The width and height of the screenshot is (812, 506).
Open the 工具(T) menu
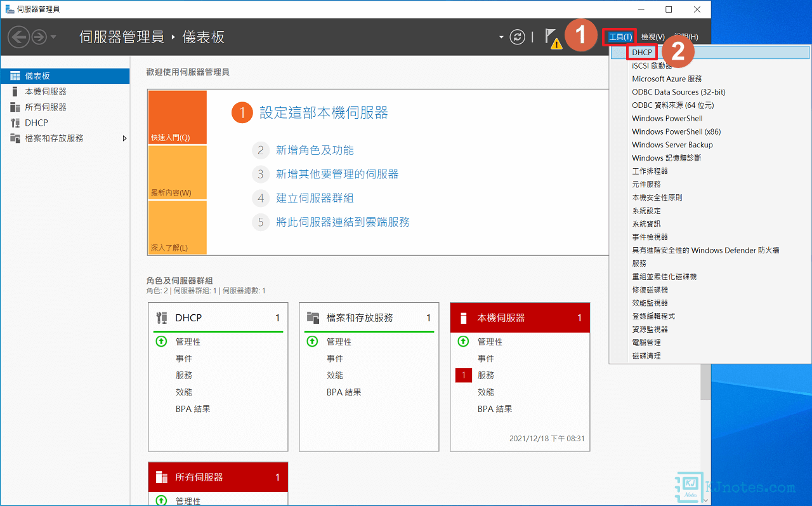[x=620, y=37]
